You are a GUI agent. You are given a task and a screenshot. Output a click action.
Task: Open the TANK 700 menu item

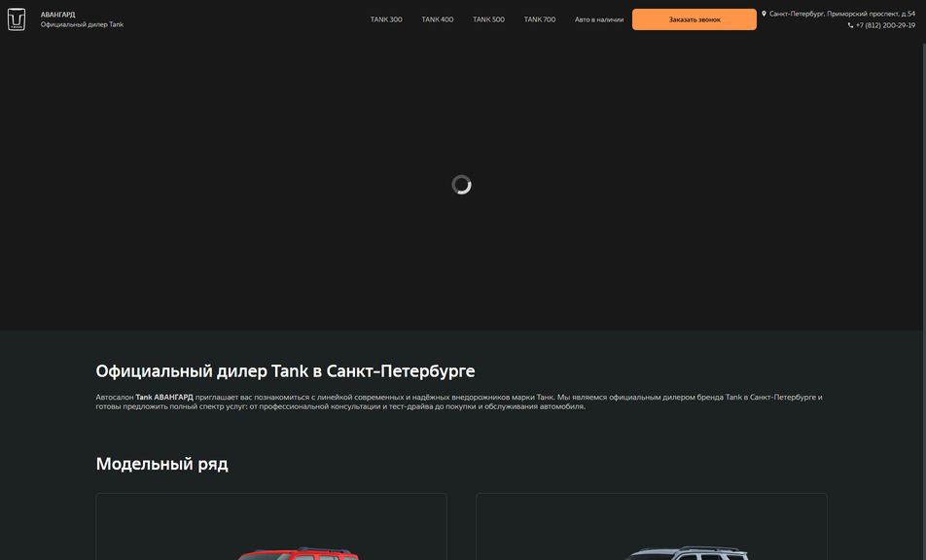[x=540, y=19]
